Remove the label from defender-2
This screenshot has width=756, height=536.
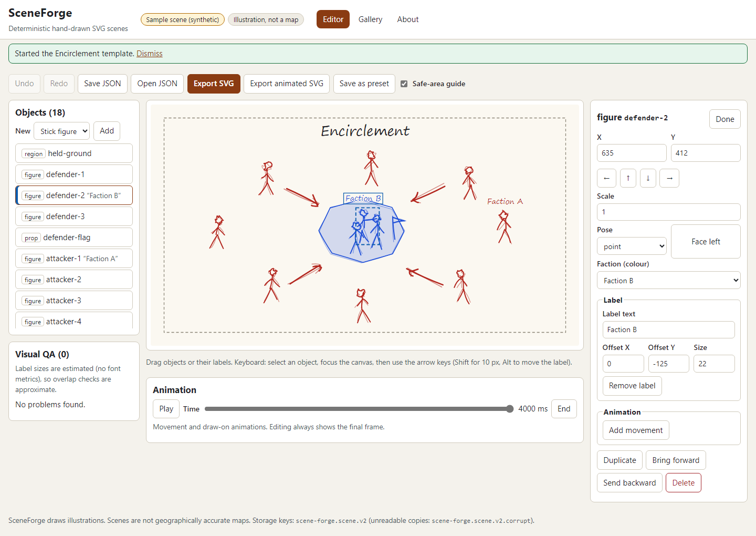click(x=632, y=386)
